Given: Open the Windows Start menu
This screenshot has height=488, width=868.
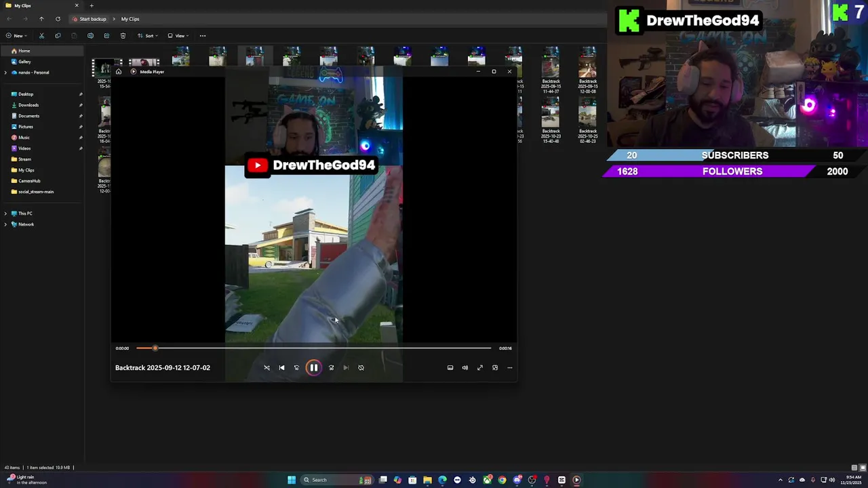Looking at the screenshot, I should click(x=292, y=480).
